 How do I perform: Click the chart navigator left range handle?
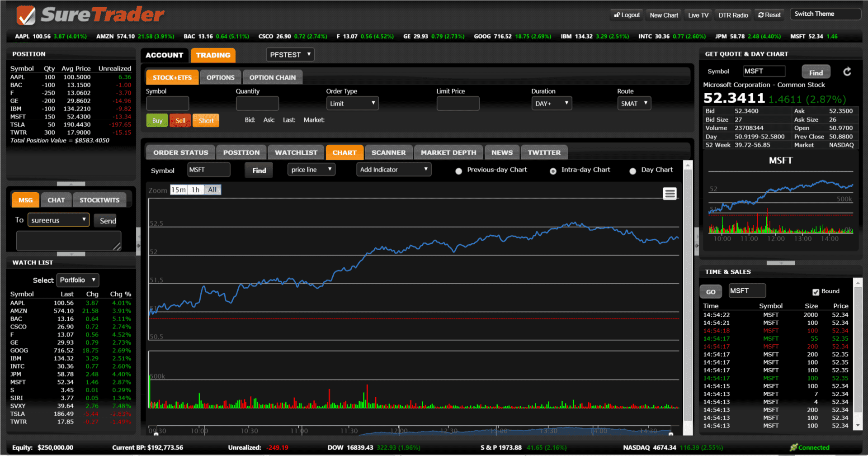click(x=156, y=434)
